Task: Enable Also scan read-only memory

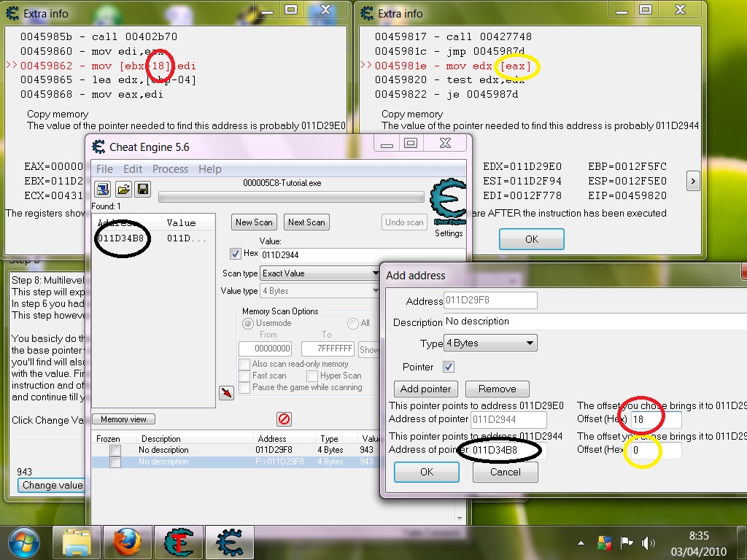Action: [244, 365]
